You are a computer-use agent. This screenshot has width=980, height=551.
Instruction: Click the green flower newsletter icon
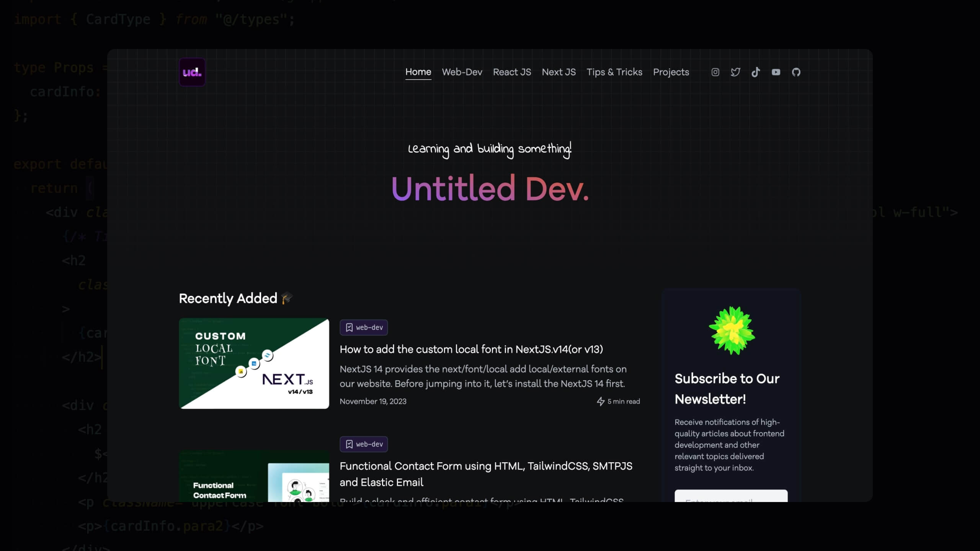point(730,330)
